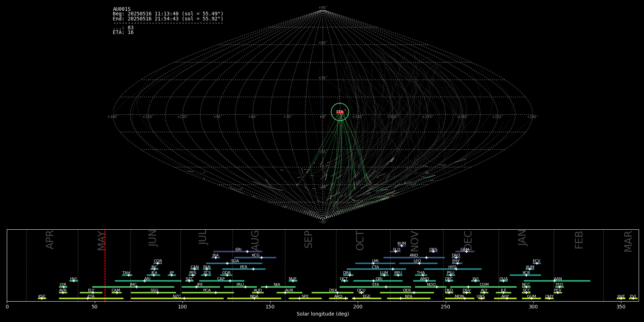This screenshot has height=322, width=644.
Task: Click the AAN activity bar
Action: [557, 281]
